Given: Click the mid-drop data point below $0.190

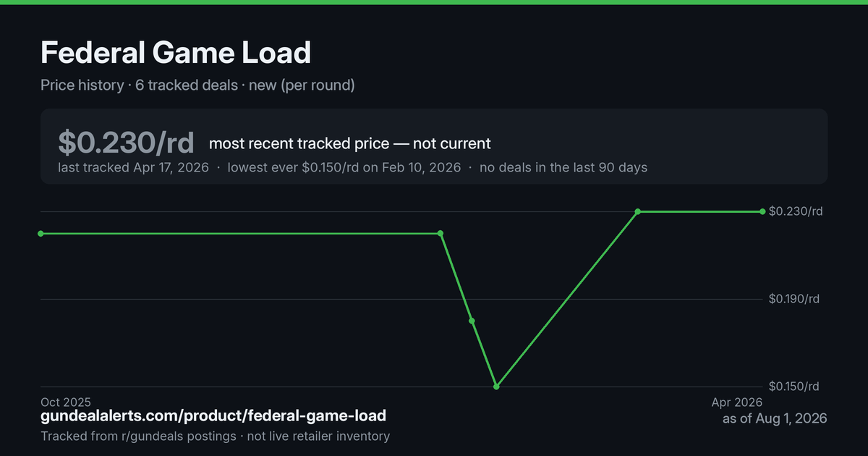Looking at the screenshot, I should pyautogui.click(x=472, y=321).
